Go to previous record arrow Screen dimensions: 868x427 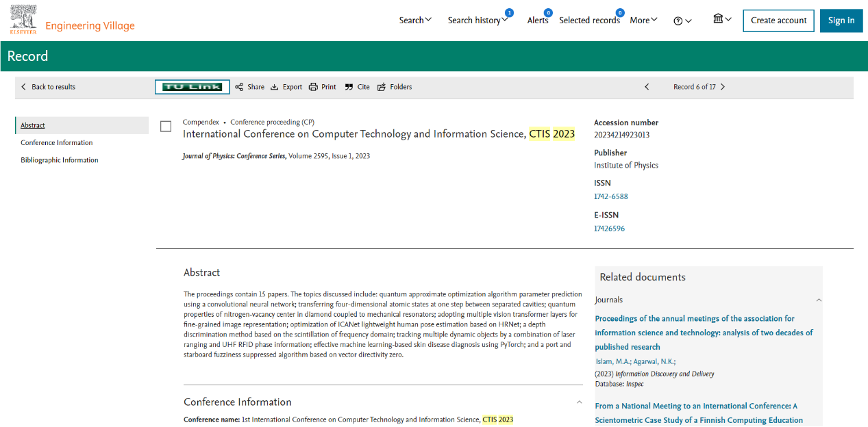point(647,87)
